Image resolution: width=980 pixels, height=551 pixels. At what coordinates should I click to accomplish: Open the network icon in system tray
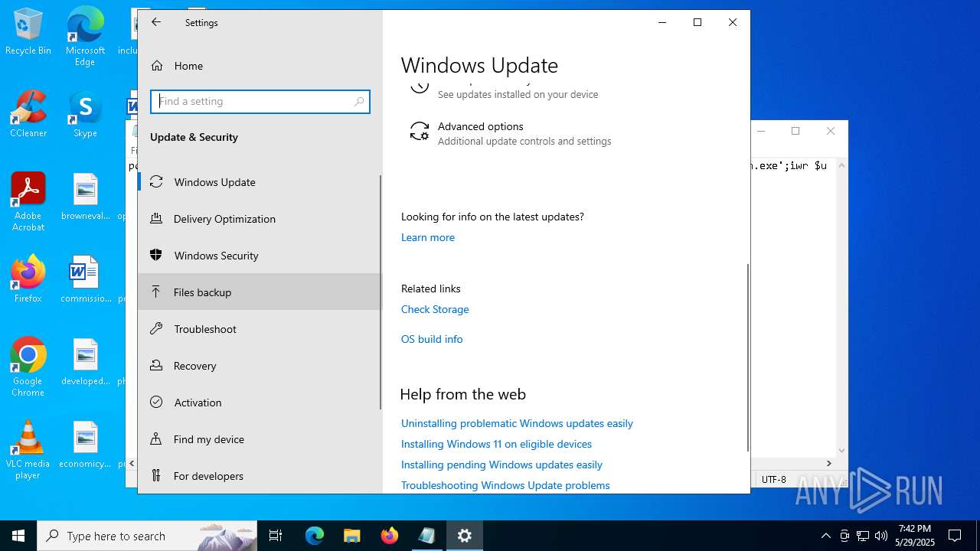(863, 536)
